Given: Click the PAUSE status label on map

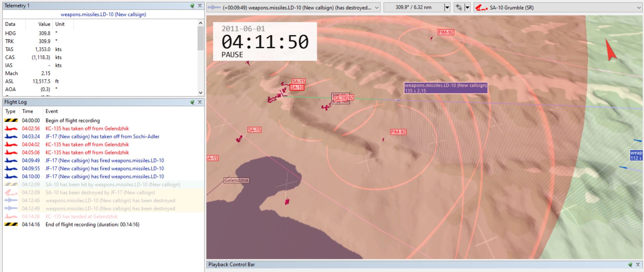Looking at the screenshot, I should (x=232, y=55).
